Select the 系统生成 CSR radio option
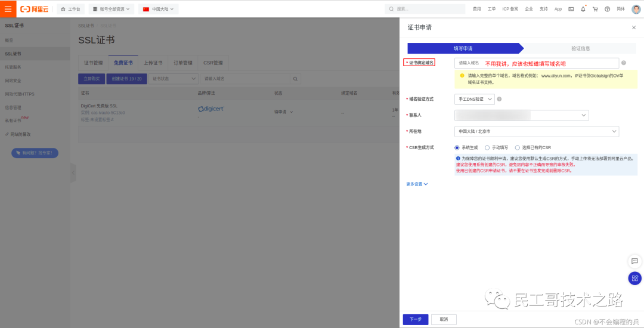 click(x=457, y=147)
